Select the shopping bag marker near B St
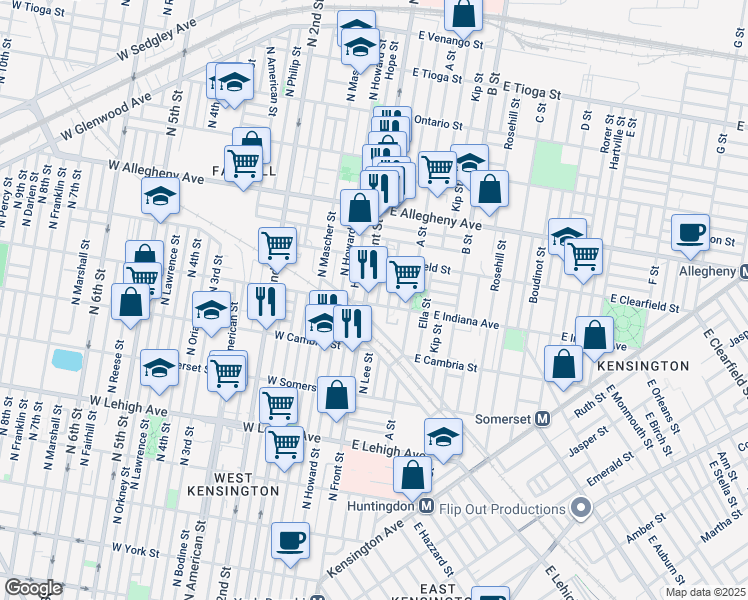 coord(489,191)
